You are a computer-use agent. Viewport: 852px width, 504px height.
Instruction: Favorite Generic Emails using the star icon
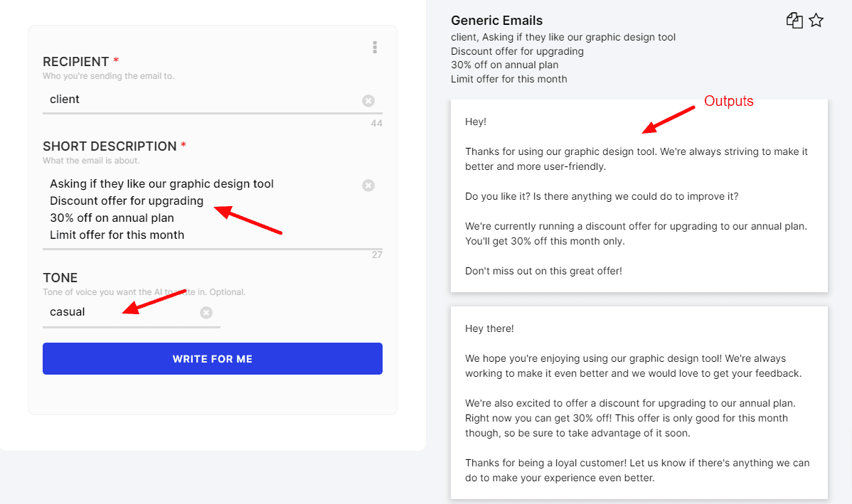[x=816, y=21]
